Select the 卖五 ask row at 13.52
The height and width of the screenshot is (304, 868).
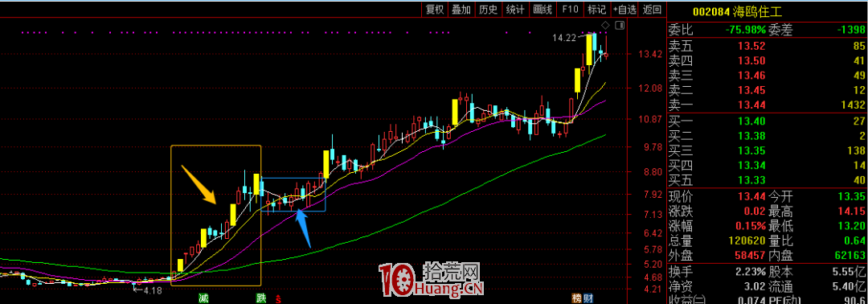coord(768,47)
